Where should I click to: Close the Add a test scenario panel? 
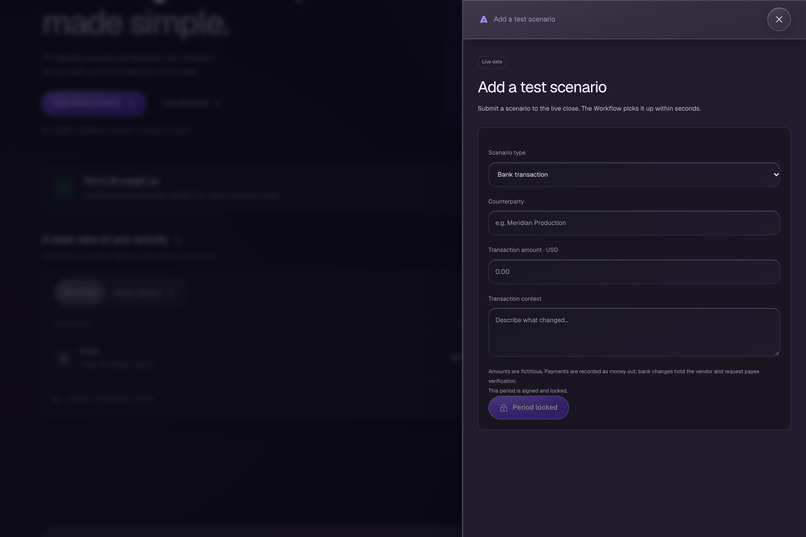[x=779, y=20]
